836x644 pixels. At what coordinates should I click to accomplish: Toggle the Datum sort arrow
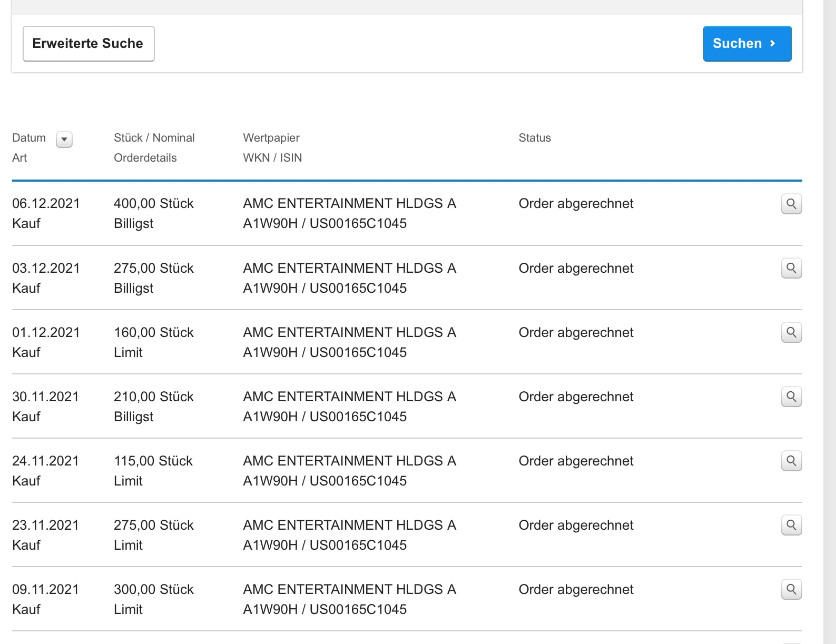(x=64, y=140)
